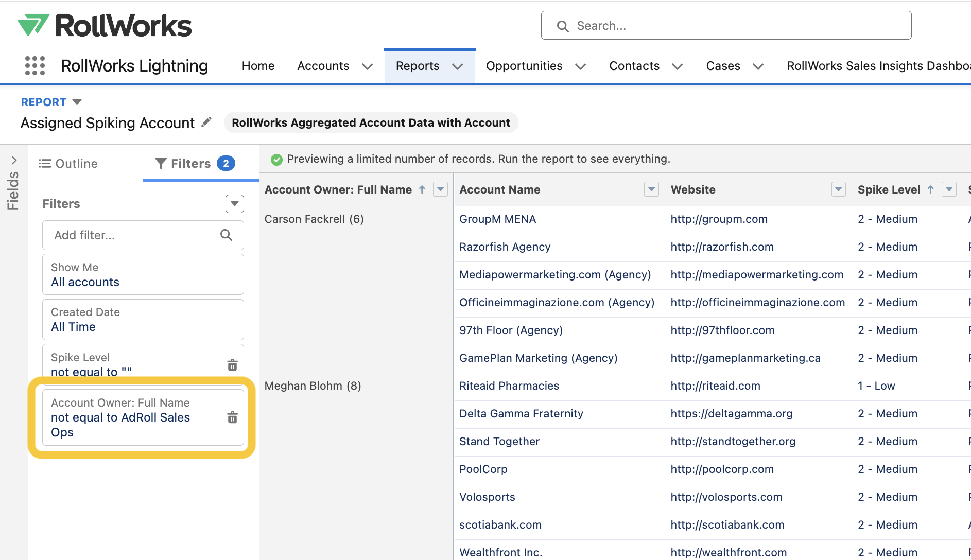
Task: Delete the Account Owner Full Name filter
Action: (233, 417)
